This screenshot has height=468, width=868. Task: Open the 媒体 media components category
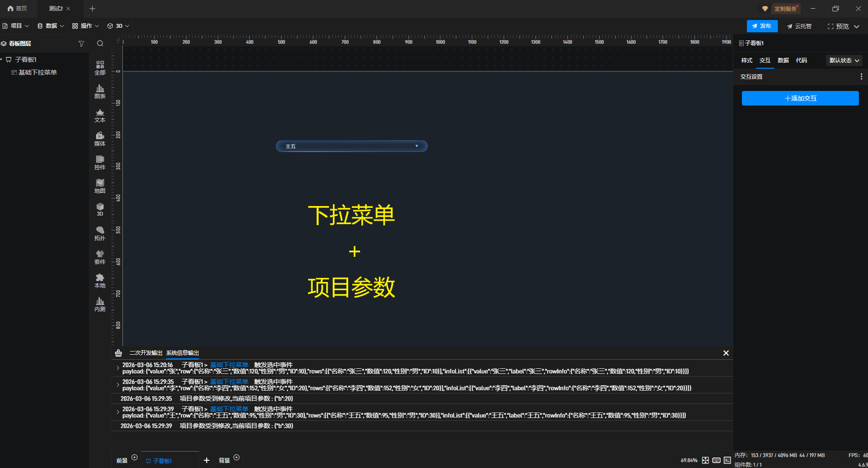100,139
